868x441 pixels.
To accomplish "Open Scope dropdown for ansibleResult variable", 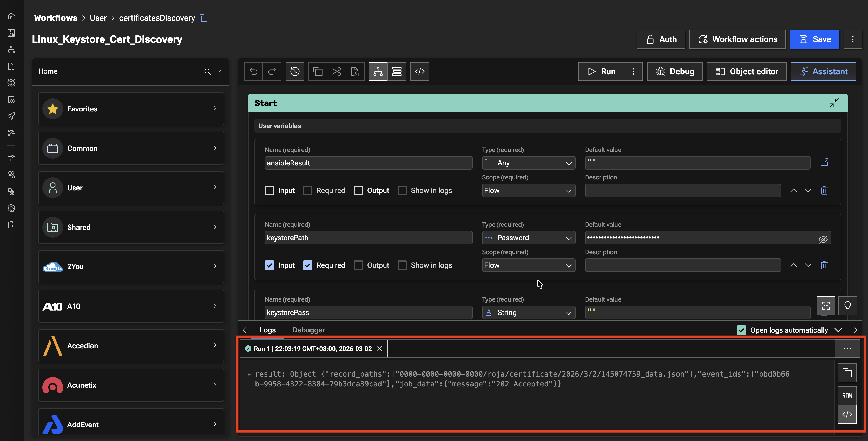I will [x=528, y=191].
